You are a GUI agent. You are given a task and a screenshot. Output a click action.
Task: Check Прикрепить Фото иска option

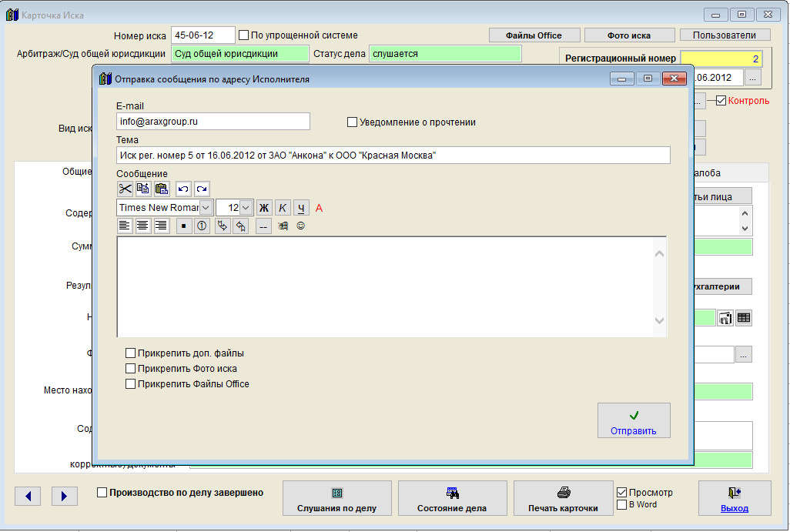coord(130,369)
